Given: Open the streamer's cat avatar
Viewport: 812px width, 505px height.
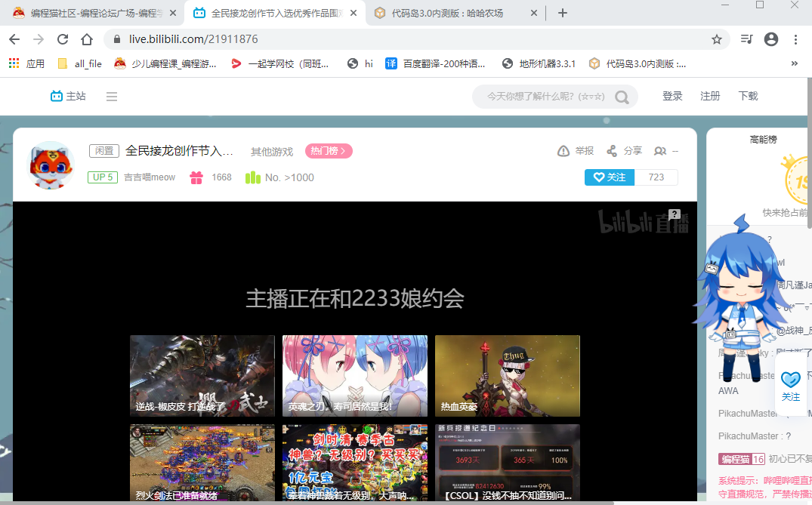Looking at the screenshot, I should tap(51, 165).
